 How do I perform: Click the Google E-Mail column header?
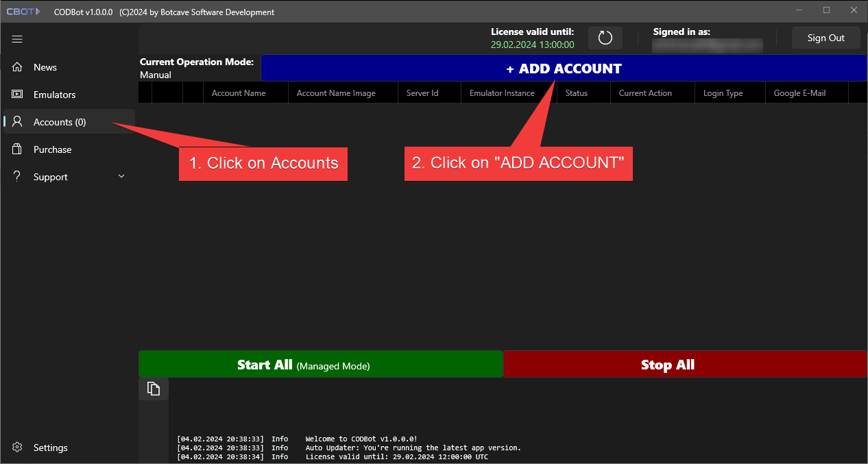point(799,93)
